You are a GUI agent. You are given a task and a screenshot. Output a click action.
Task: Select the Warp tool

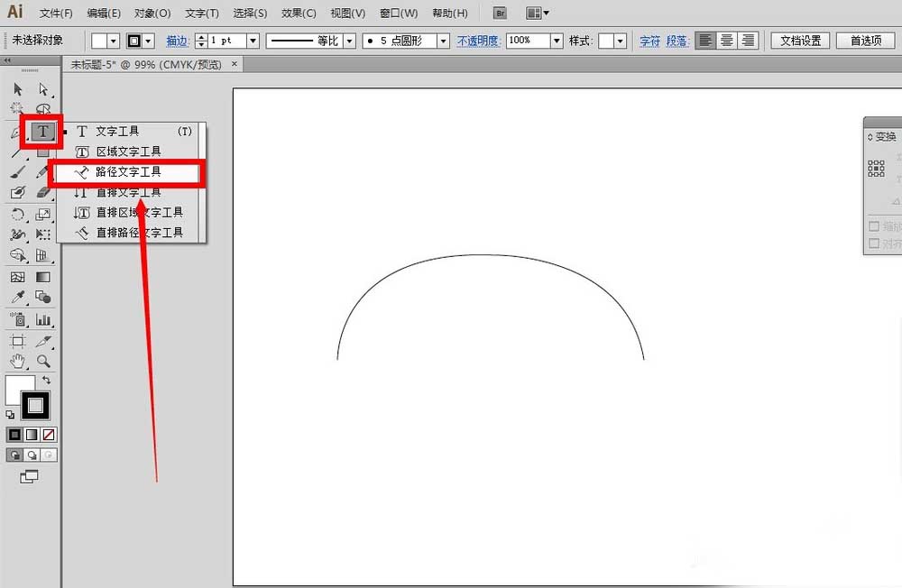tap(18, 234)
